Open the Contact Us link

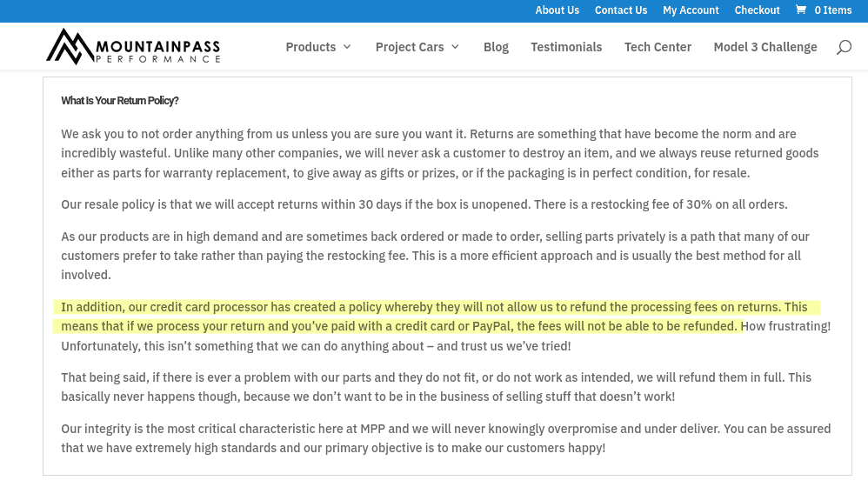point(620,10)
